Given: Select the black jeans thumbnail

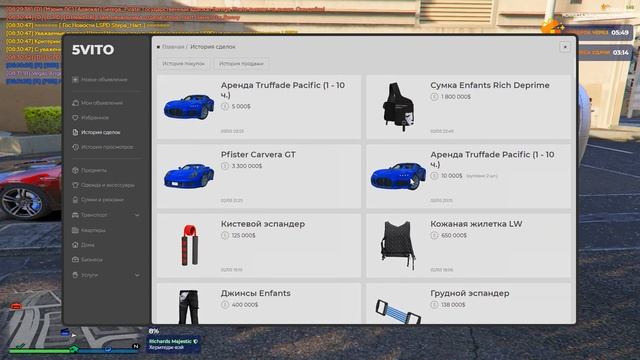Looking at the screenshot, I should (x=189, y=307).
